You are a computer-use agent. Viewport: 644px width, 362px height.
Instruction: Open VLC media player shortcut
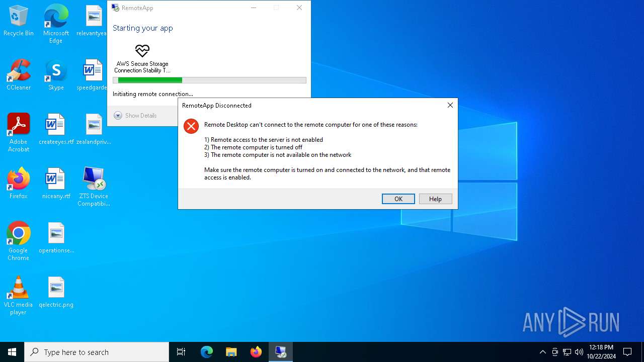pos(19,296)
